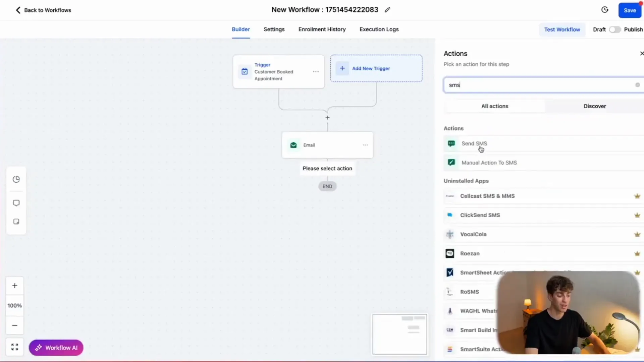644x362 pixels.
Task: Open stats pie chart icon in left toolbar
Action: click(x=16, y=179)
